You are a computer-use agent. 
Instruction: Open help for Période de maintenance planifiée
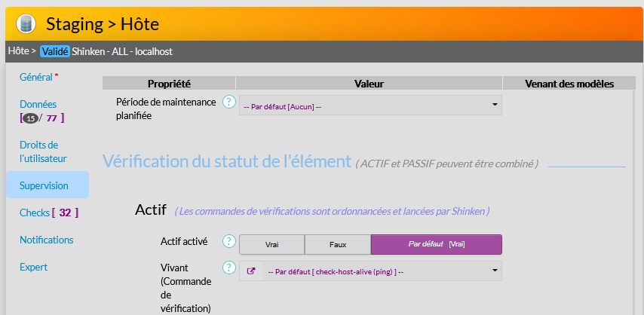229,102
